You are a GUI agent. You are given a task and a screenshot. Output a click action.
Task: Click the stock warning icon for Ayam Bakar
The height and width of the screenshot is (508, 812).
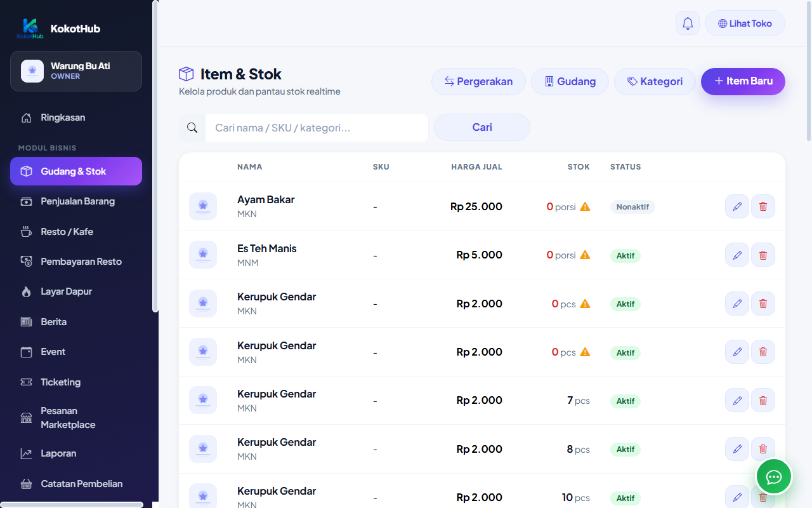[585, 206]
